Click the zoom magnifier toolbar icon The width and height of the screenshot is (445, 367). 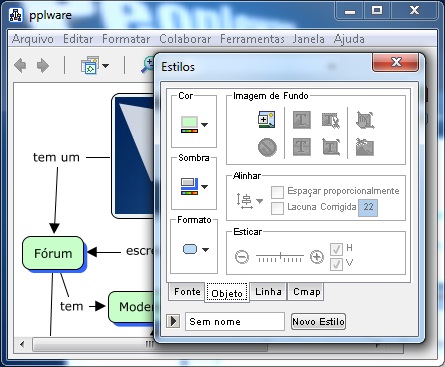click(x=147, y=65)
